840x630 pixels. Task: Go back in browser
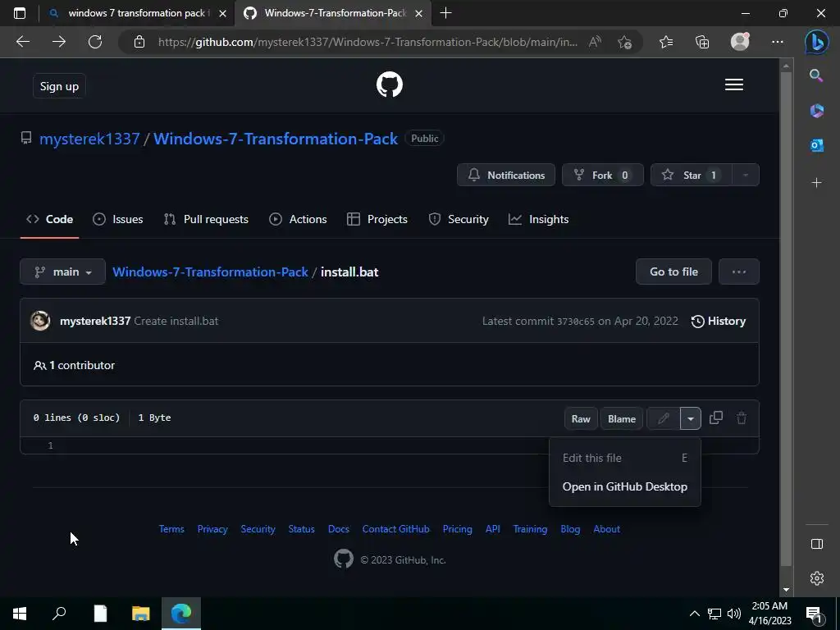(23, 42)
